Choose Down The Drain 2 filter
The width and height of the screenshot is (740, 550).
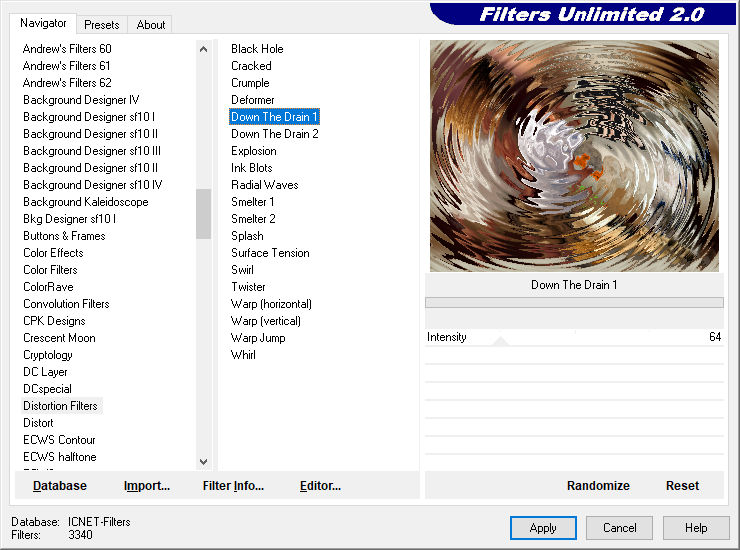click(275, 134)
